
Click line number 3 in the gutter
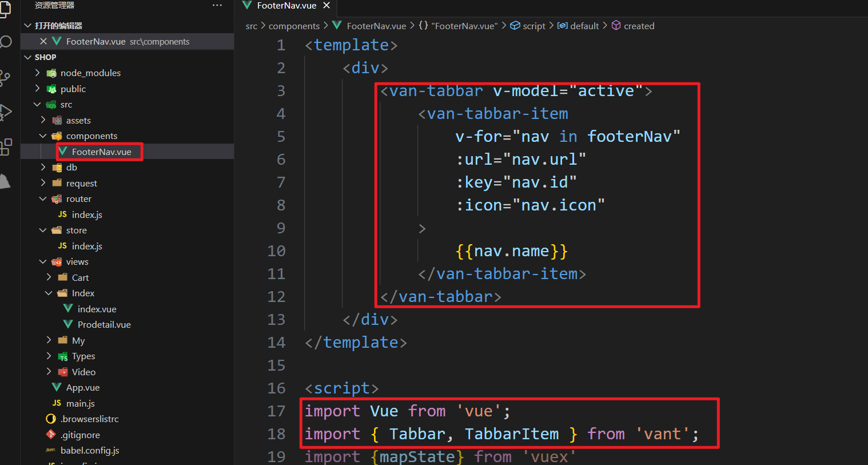pos(281,91)
